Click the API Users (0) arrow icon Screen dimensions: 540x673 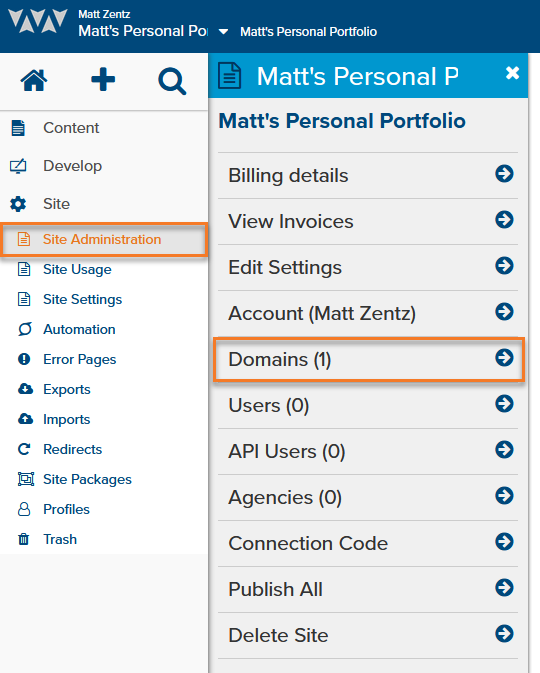pyautogui.click(x=504, y=449)
